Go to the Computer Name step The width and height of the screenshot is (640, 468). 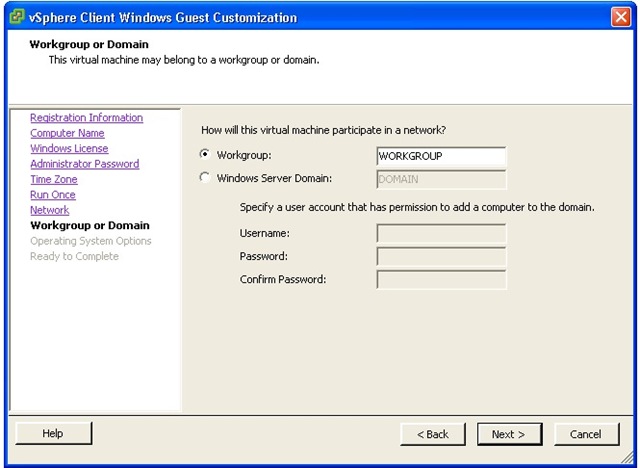[67, 133]
